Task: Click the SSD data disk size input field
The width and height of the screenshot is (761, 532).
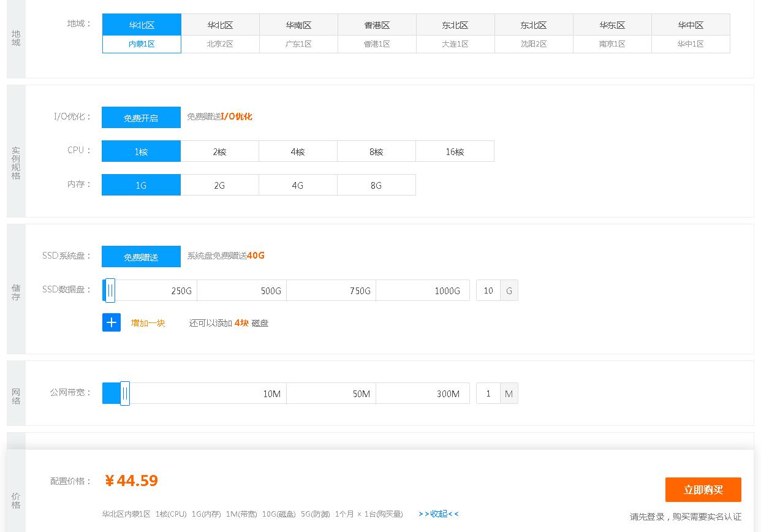Action: [488, 291]
